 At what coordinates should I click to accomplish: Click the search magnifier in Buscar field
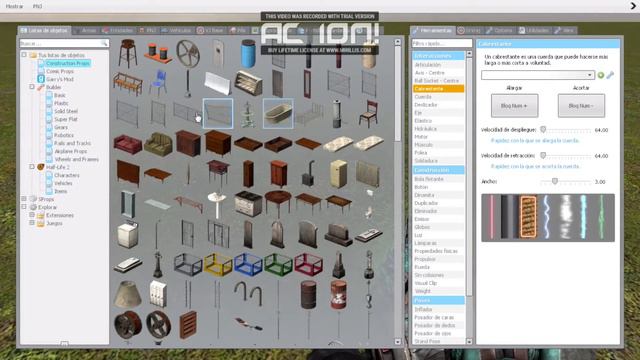tap(104, 43)
